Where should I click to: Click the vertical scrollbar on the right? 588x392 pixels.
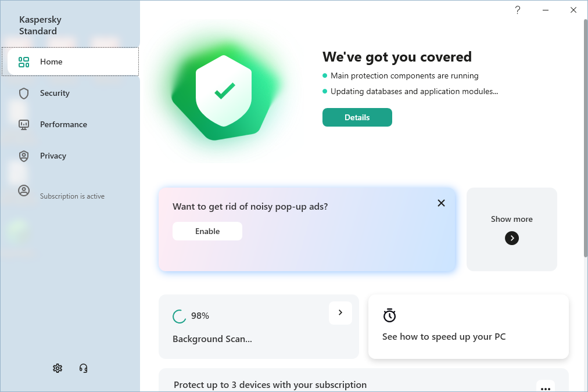(x=584, y=139)
